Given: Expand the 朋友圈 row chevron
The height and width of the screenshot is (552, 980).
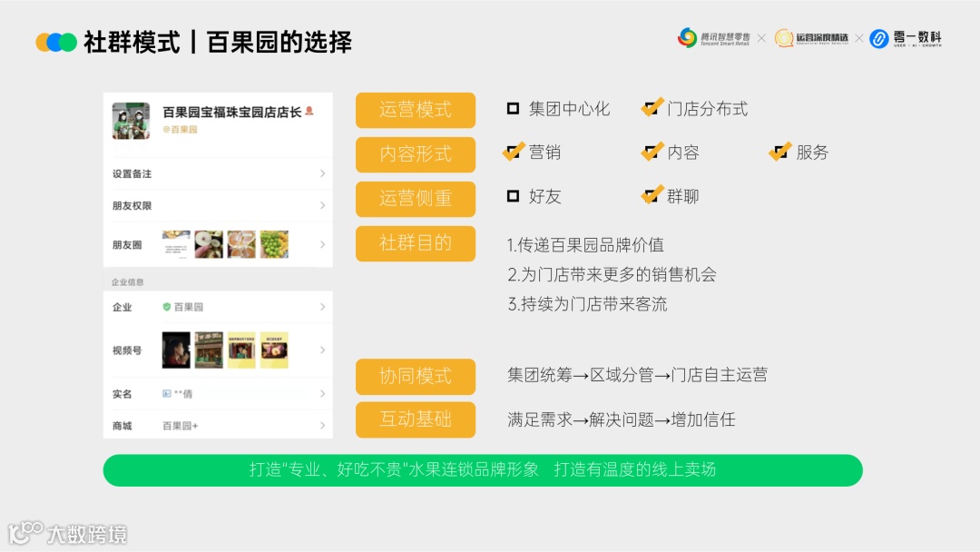Looking at the screenshot, I should (x=322, y=244).
